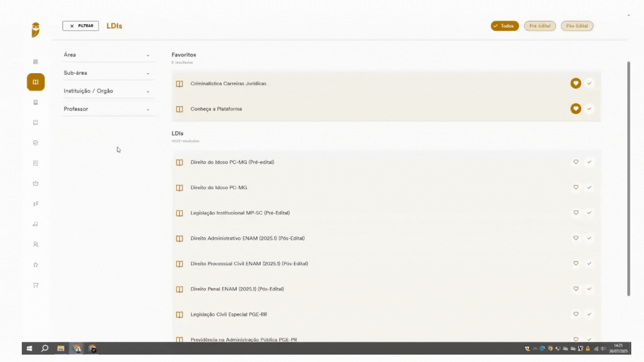Click book icon of Direito Penal ENAM
Image resolution: width=644 pixels, height=362 pixels.
point(179,289)
